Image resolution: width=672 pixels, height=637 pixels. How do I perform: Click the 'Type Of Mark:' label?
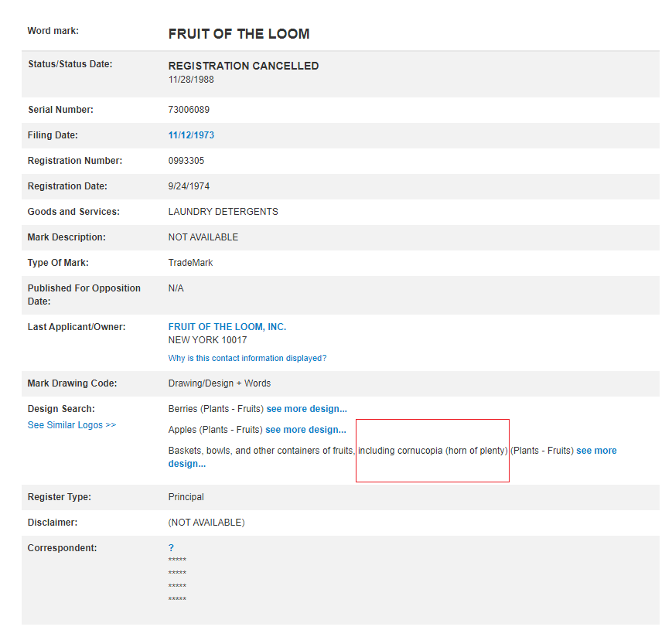[58, 263]
